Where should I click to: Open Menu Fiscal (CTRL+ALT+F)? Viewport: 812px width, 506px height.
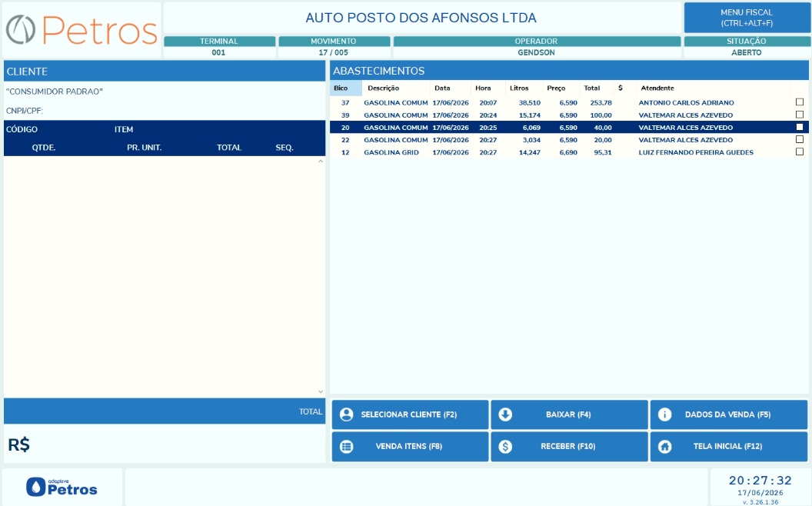[746, 18]
